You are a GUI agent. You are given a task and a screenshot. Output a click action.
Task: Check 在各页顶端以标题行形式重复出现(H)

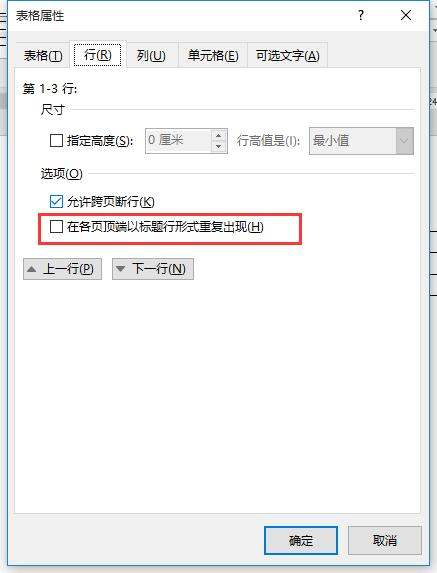pyautogui.click(x=56, y=227)
